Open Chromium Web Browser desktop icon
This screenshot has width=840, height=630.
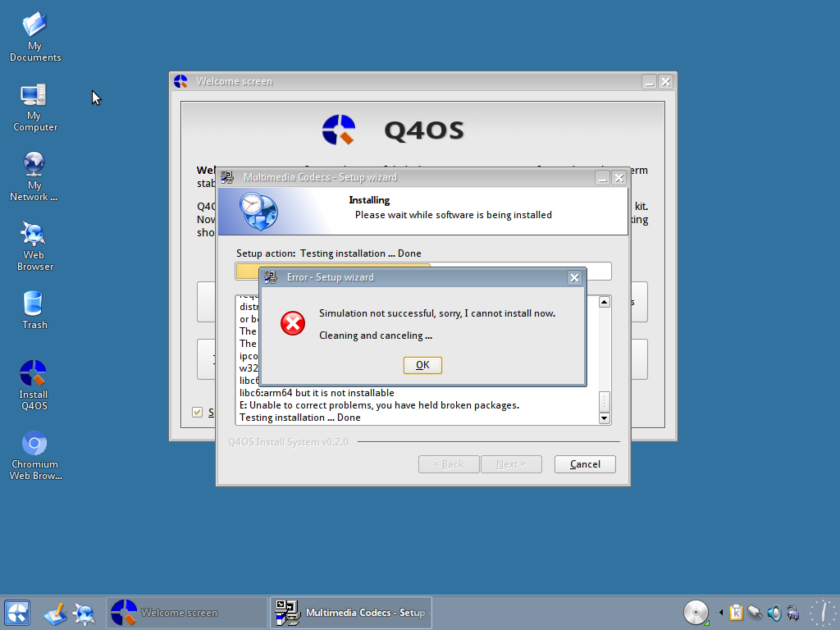(x=34, y=455)
